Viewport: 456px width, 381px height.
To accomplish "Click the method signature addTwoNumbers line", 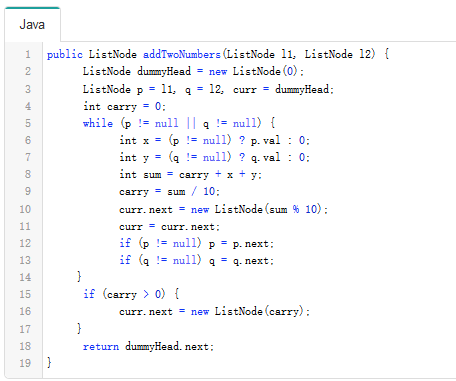I will pyautogui.click(x=218, y=54).
